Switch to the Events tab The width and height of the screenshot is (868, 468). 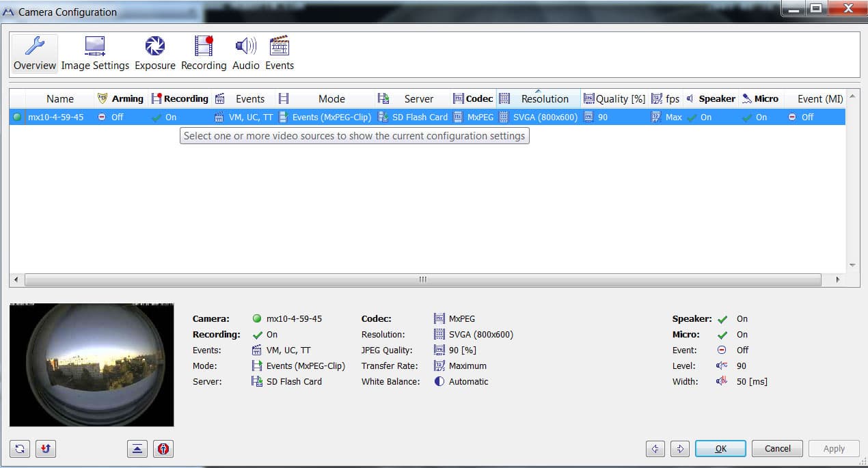(280, 54)
